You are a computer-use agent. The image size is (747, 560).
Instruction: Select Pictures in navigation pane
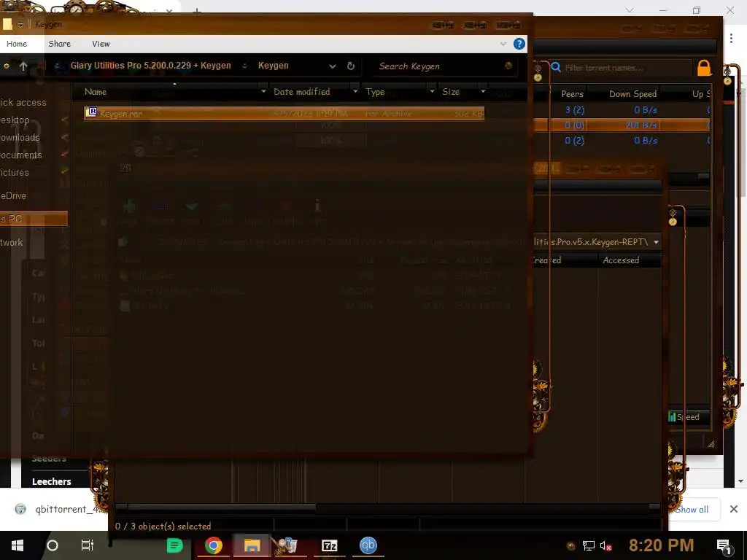[15, 172]
